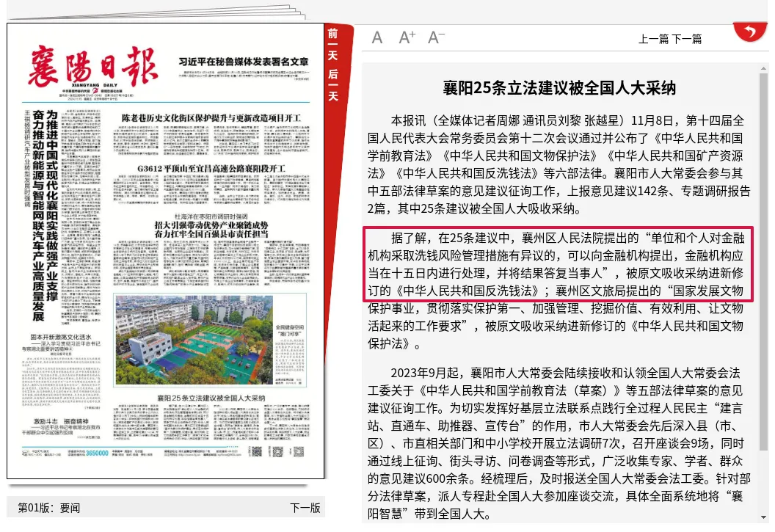Viewport: 775px width, 532px height.
Task: Go to next day 后一天
Action: point(333,85)
